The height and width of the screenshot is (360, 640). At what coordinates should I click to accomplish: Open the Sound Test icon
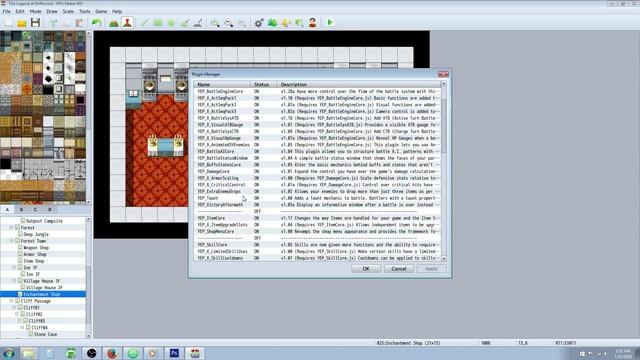pos(286,23)
